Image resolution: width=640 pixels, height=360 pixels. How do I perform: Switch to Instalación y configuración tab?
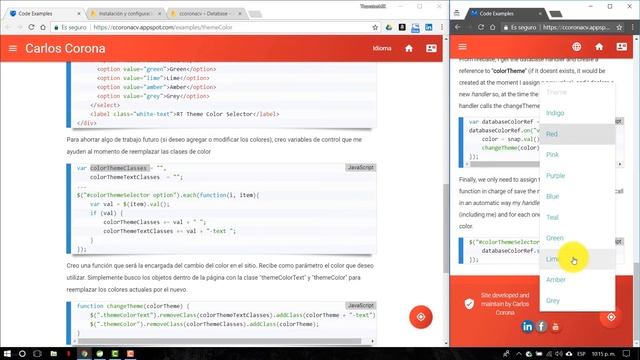click(x=125, y=13)
